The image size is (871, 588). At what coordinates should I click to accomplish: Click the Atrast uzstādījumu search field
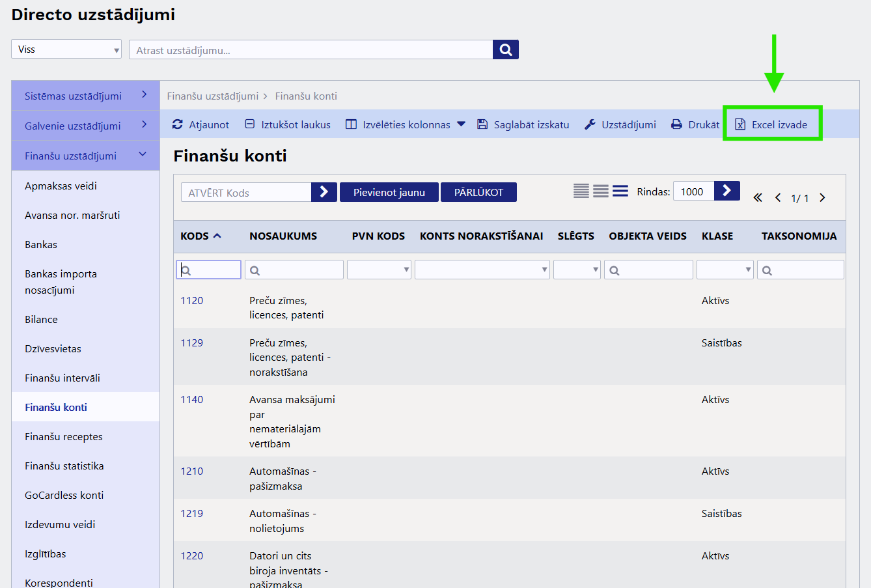[311, 49]
